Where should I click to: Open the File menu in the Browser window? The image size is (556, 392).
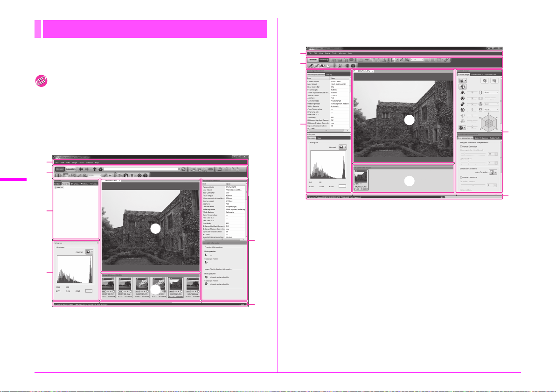click(x=57, y=162)
